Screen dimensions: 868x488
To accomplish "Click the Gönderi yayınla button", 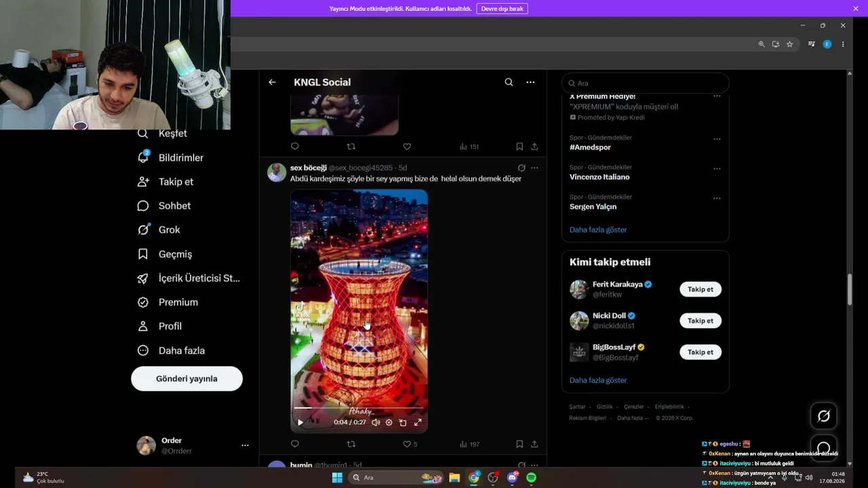I will point(186,379).
